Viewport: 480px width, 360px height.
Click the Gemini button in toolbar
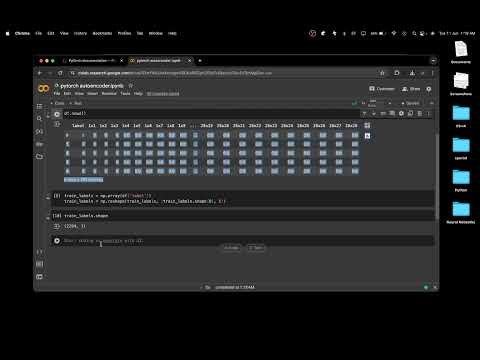tap(410, 103)
